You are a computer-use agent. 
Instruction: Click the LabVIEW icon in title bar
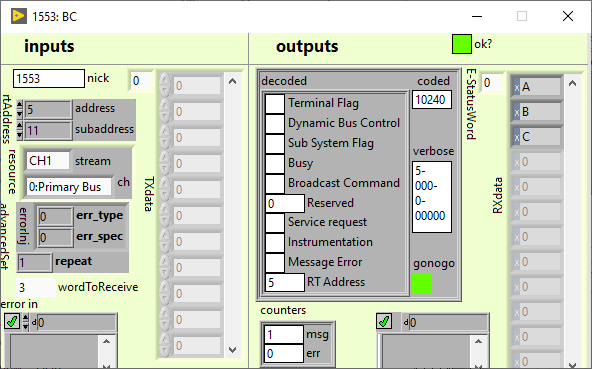click(x=18, y=16)
